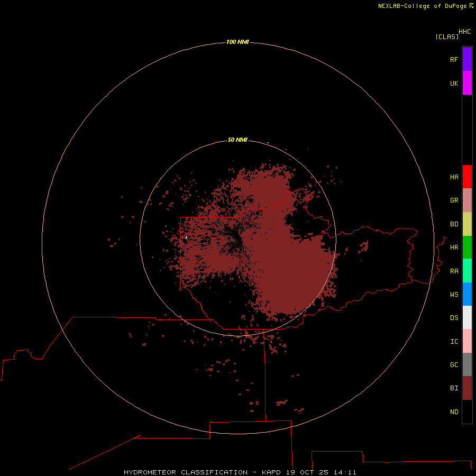Click the "50 NMI" range ring label

pyautogui.click(x=237, y=140)
